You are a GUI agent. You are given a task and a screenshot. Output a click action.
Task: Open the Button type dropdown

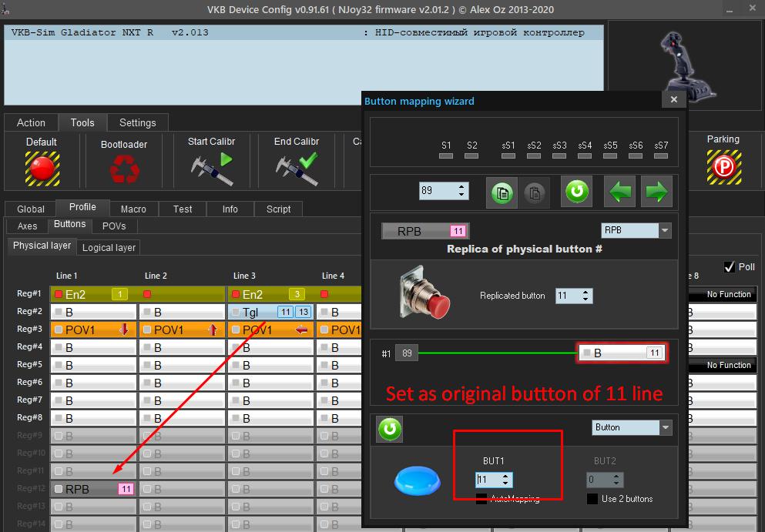(666, 427)
